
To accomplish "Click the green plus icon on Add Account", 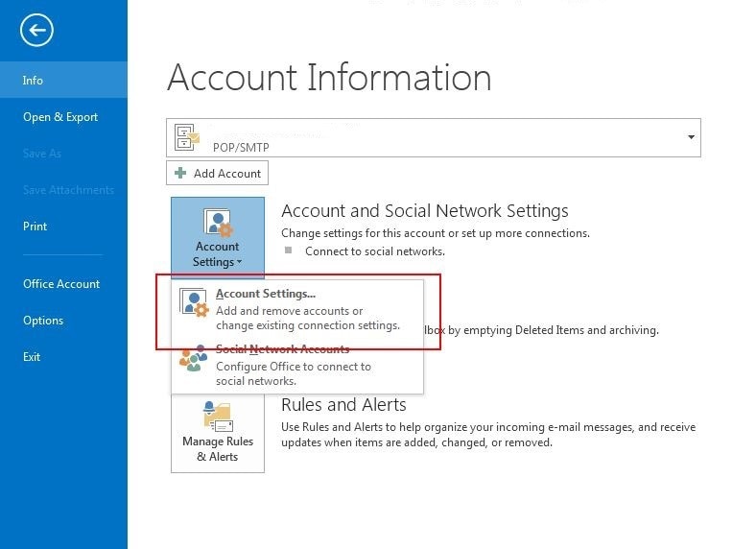I will point(180,173).
